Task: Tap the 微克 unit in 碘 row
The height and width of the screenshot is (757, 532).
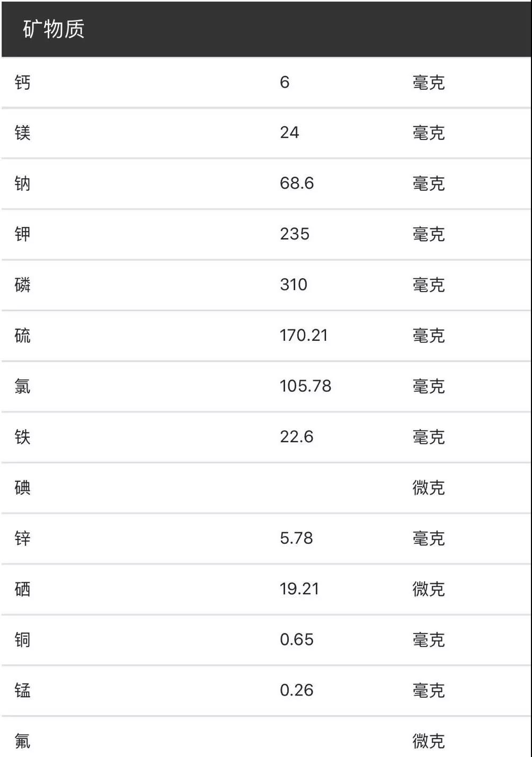Action: click(429, 488)
